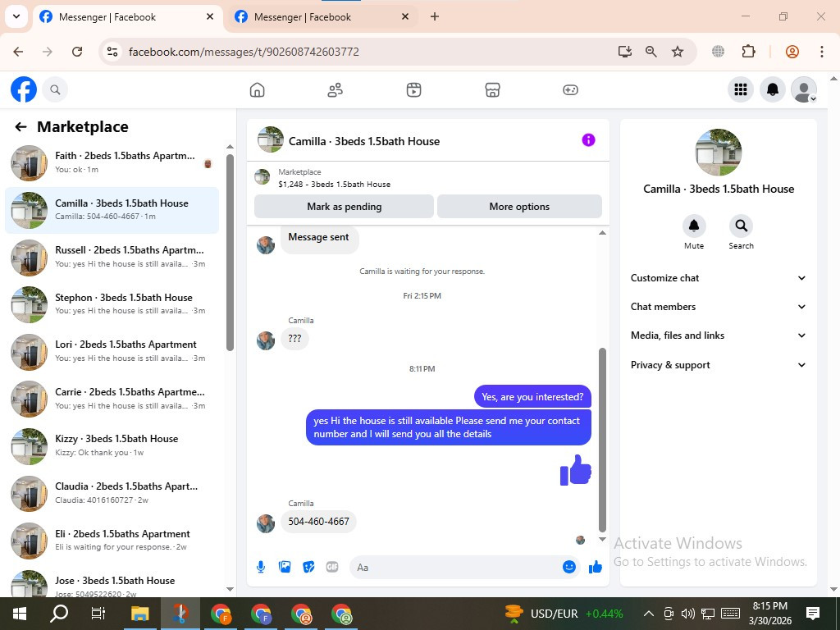The image size is (840, 630).
Task: Attach a photo with the image icon
Action: point(285,567)
